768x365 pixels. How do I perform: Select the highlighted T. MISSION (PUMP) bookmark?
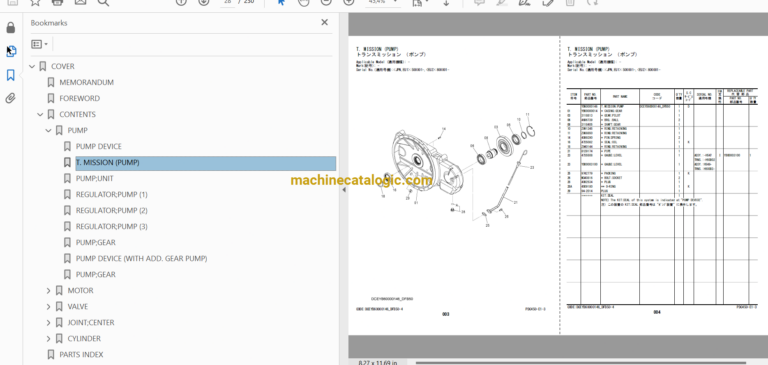click(206, 163)
